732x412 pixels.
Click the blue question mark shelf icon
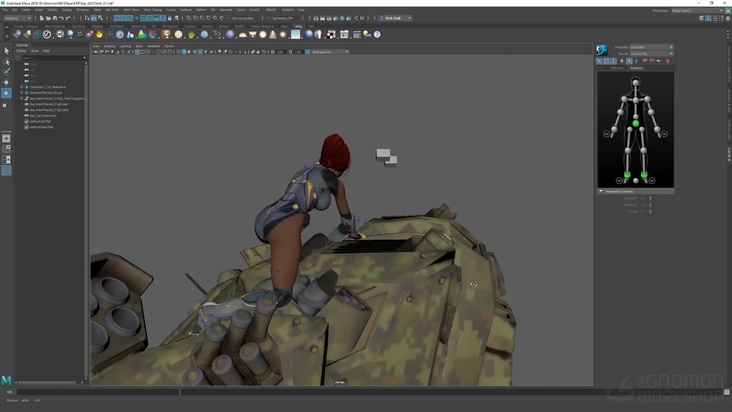pyautogui.click(x=377, y=35)
